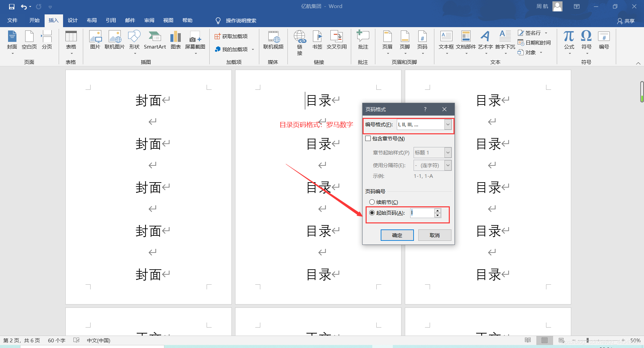Screen dimensions: 644x348
Task: Insert a blank page (空白页)
Action: 29,40
